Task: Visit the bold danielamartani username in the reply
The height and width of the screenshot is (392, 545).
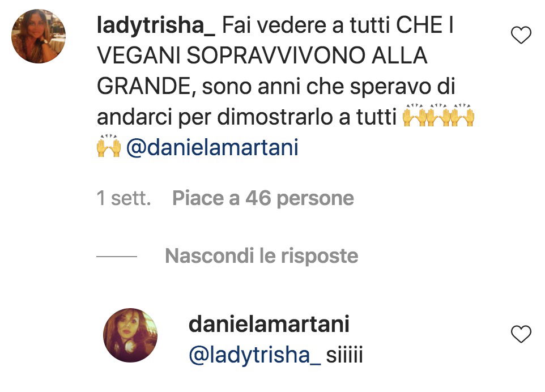Action: [x=269, y=324]
